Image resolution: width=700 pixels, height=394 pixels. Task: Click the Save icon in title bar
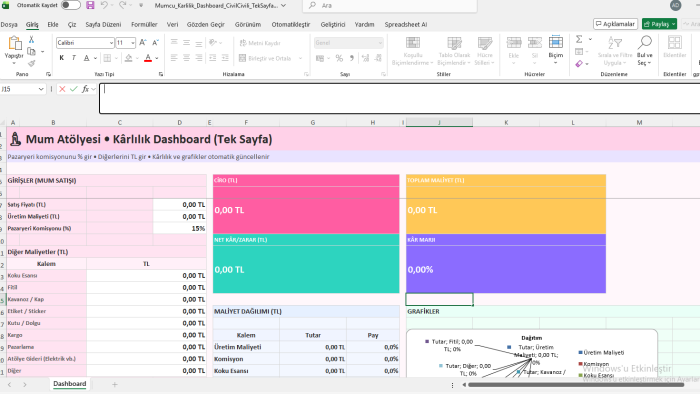(x=90, y=5)
